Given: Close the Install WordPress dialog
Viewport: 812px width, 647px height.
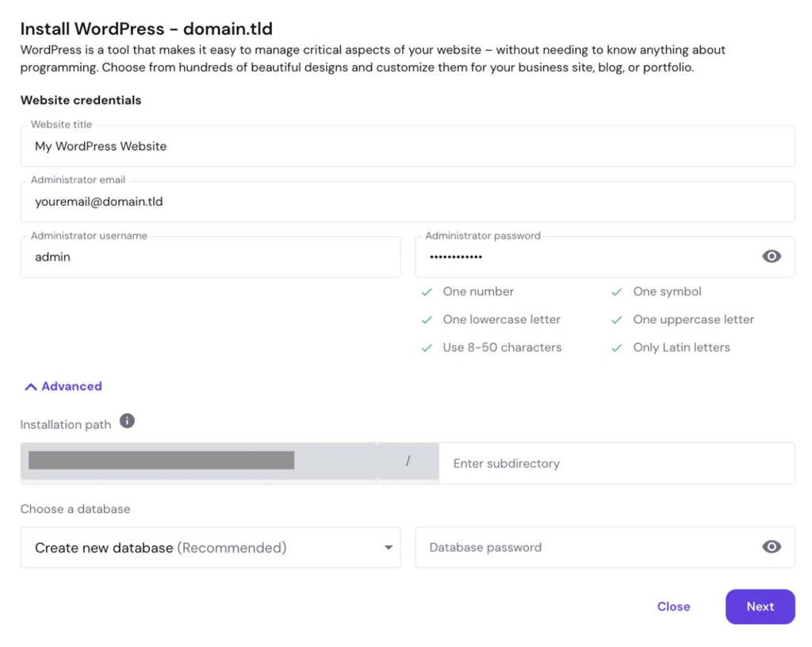Looking at the screenshot, I should tap(673, 606).
